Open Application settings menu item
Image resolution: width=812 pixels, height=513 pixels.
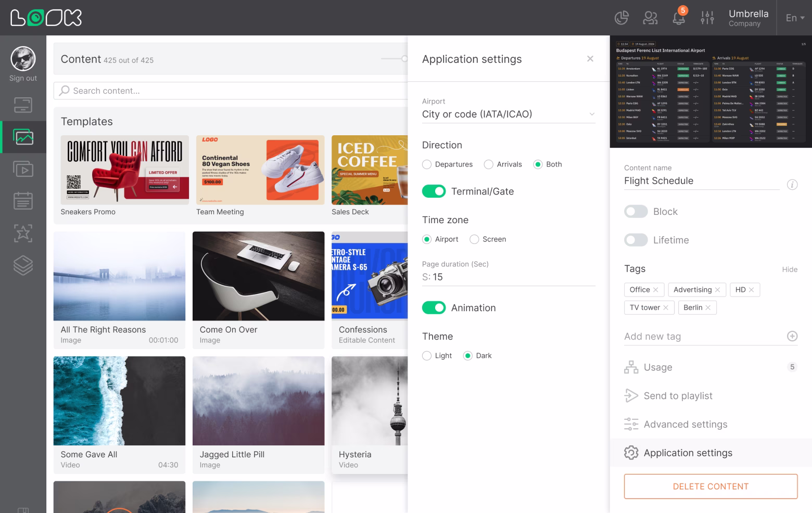coord(710,453)
